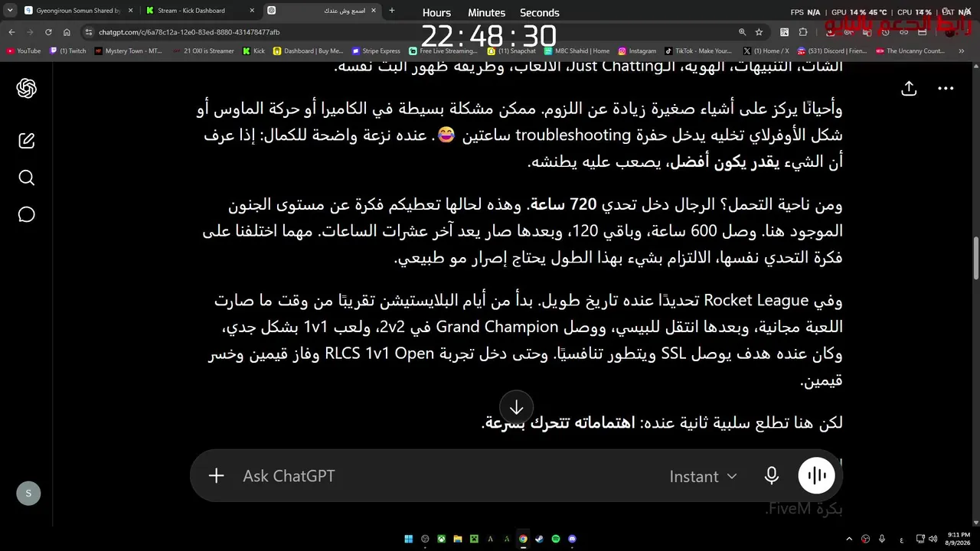Open the Xbox app from taskbar
This screenshot has height=551, width=980.
coord(441,539)
